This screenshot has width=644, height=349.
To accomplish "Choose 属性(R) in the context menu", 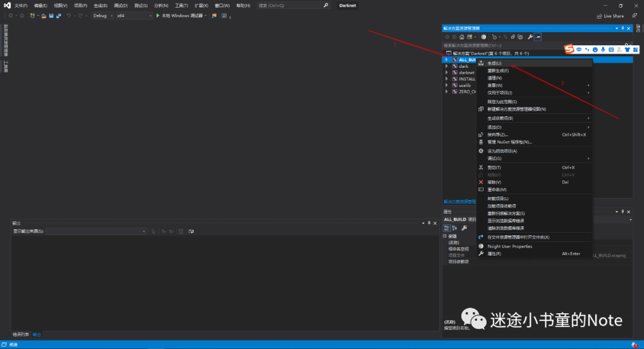I will coord(534,254).
